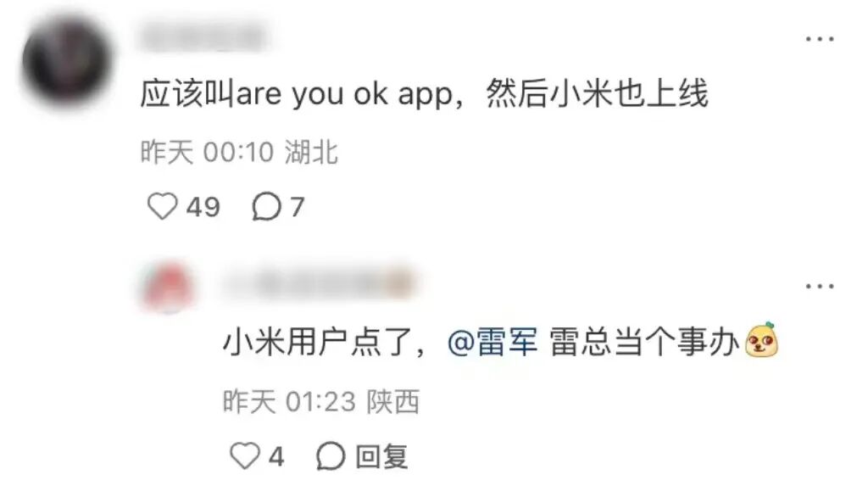Open the top commenter's dark avatar
The image size is (868, 497).
[66, 60]
